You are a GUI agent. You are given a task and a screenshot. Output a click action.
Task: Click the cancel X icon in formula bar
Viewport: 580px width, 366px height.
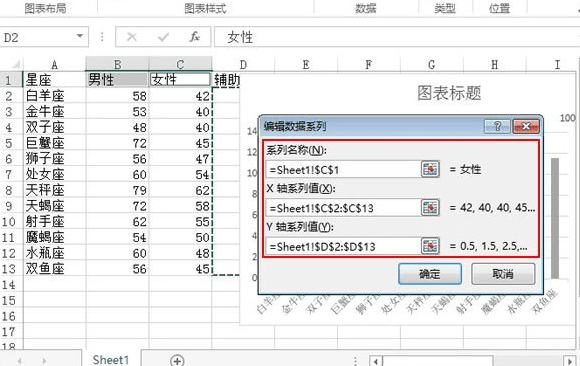132,37
